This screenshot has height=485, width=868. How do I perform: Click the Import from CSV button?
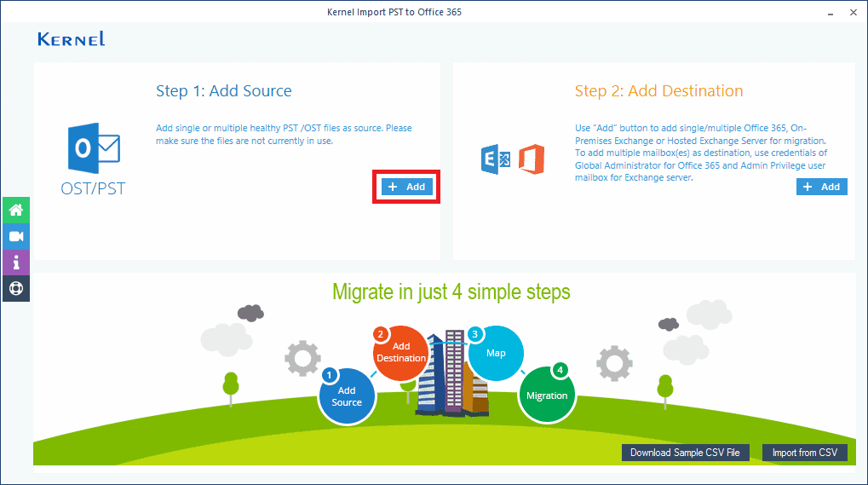point(804,453)
